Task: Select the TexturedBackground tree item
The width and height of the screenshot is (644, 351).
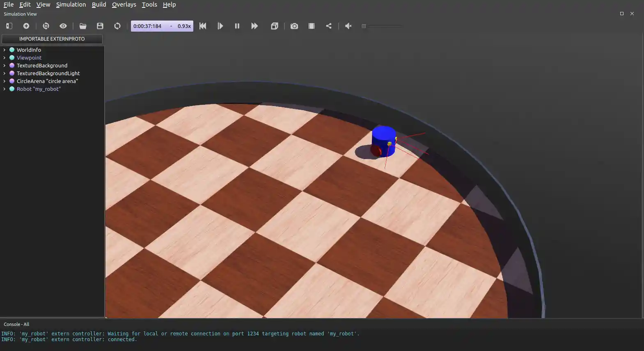Action: coord(42,65)
